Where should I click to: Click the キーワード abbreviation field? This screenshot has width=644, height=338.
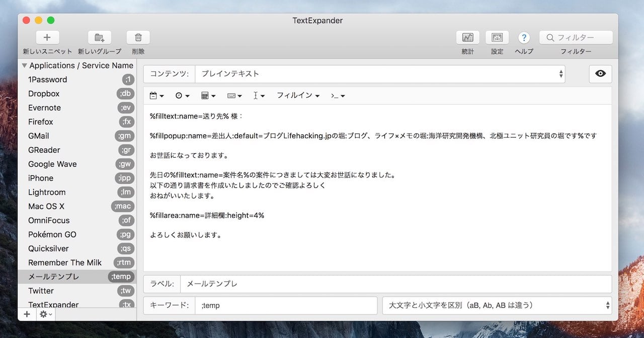[286, 305]
